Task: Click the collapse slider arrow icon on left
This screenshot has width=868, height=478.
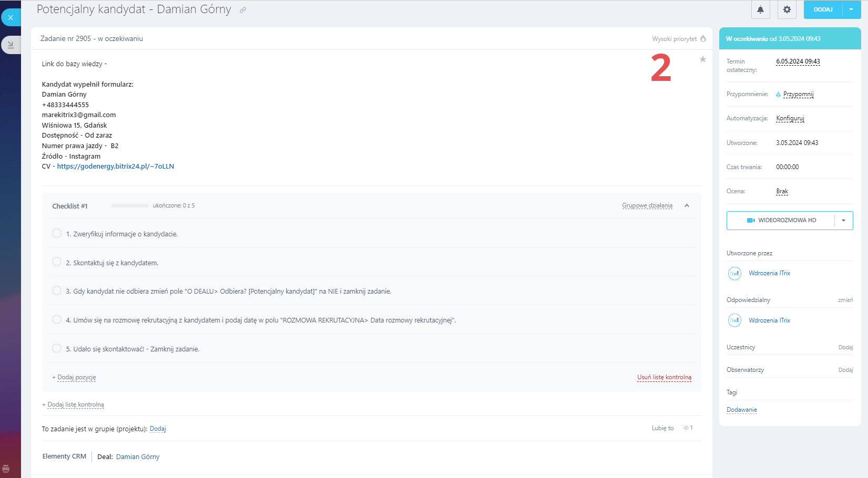Action: pyautogui.click(x=11, y=45)
